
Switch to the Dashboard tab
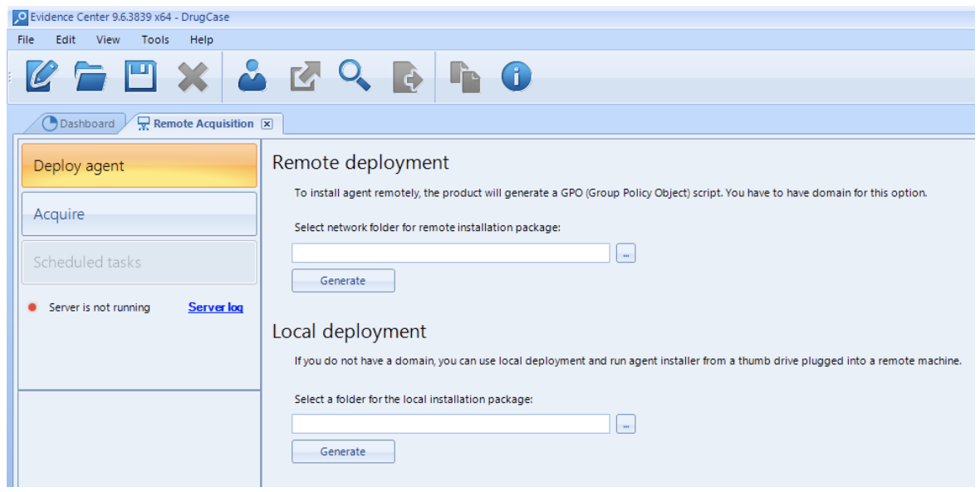pyautogui.click(x=79, y=123)
